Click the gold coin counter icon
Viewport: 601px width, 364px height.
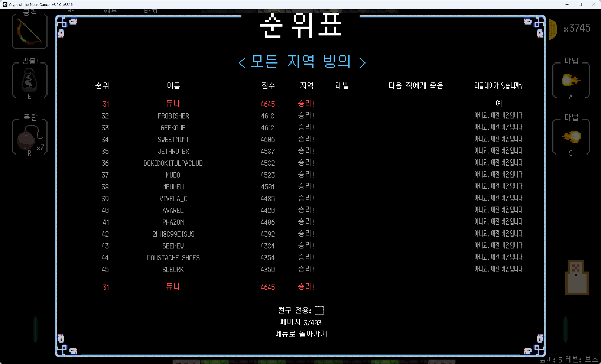[553, 29]
